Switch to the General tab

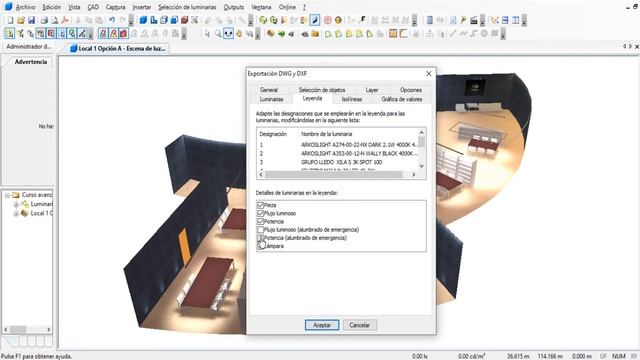[269, 90]
